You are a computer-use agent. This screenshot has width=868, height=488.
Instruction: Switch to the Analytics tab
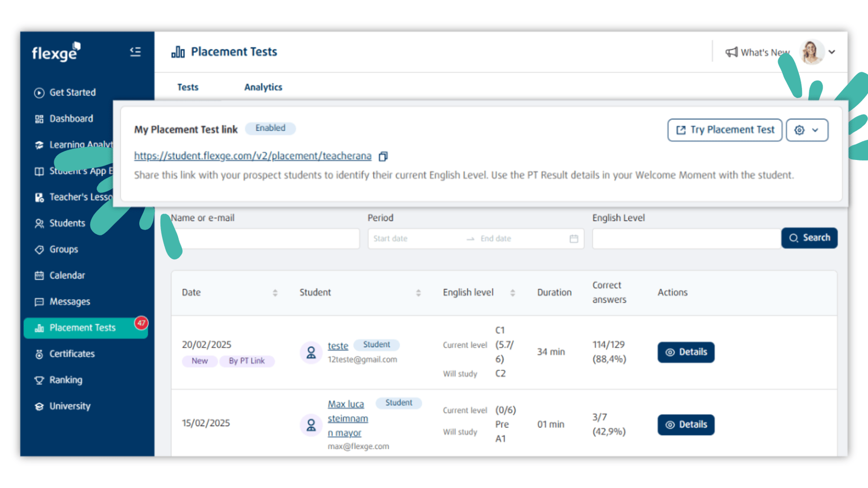[x=263, y=87]
